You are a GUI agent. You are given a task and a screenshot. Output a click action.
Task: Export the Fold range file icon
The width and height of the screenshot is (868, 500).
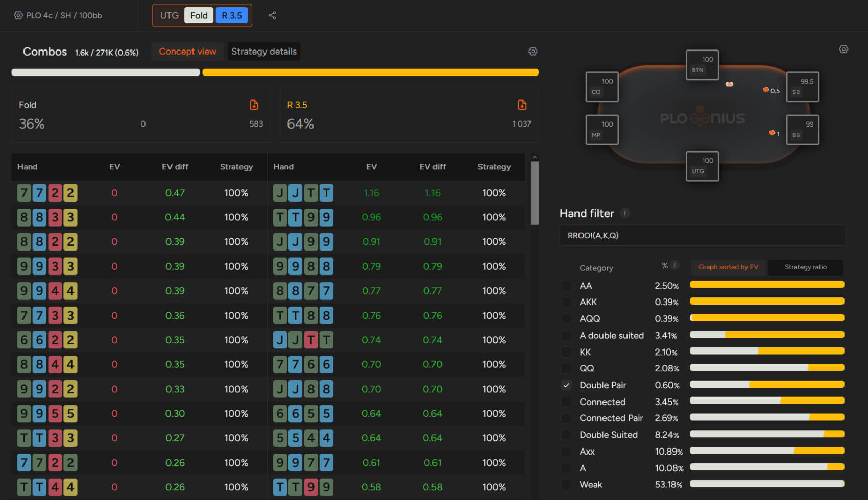click(x=254, y=105)
